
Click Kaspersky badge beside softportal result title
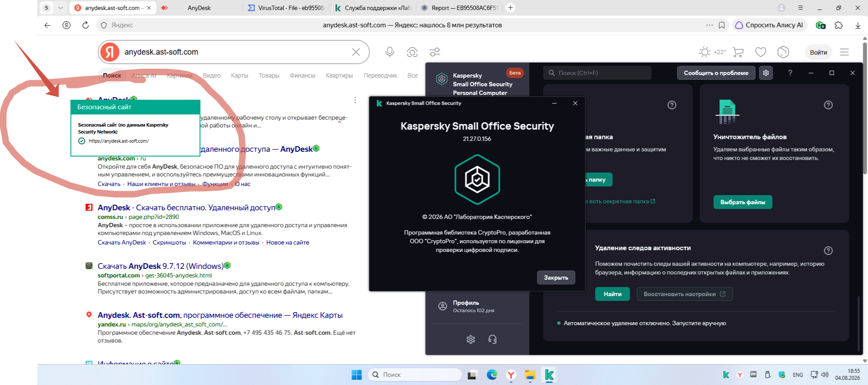tap(228, 265)
